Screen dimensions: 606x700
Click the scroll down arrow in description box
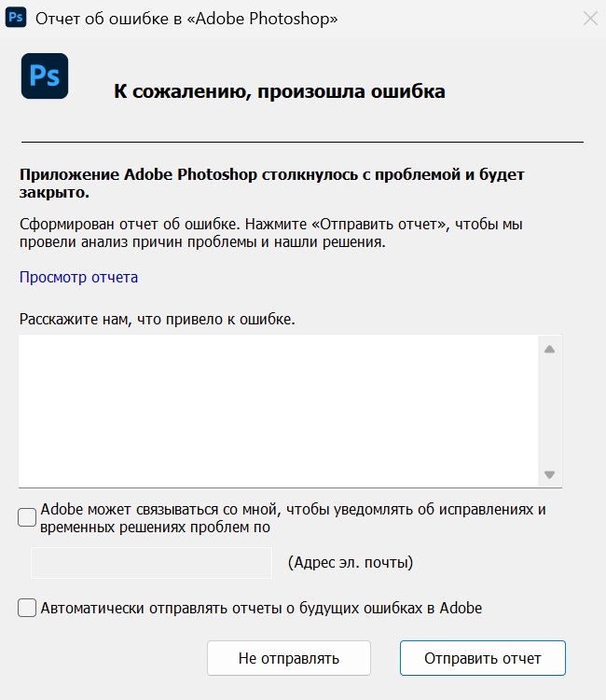549,474
